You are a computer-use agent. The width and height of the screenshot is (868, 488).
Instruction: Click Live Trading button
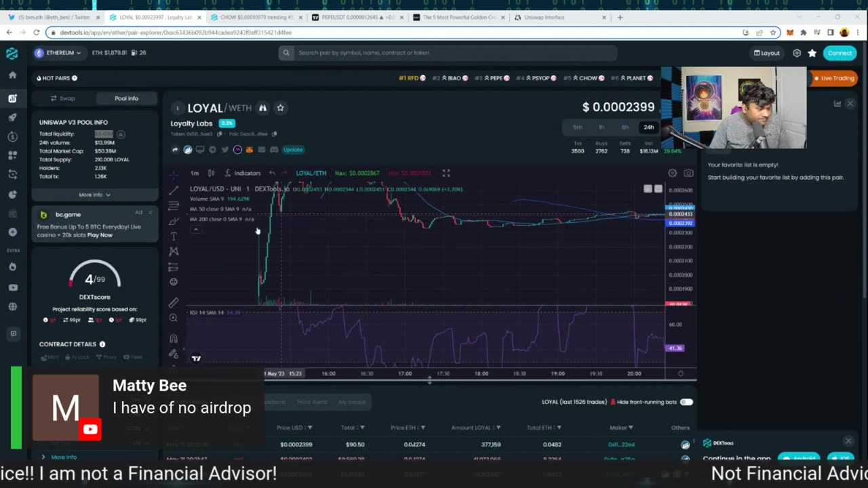(833, 78)
